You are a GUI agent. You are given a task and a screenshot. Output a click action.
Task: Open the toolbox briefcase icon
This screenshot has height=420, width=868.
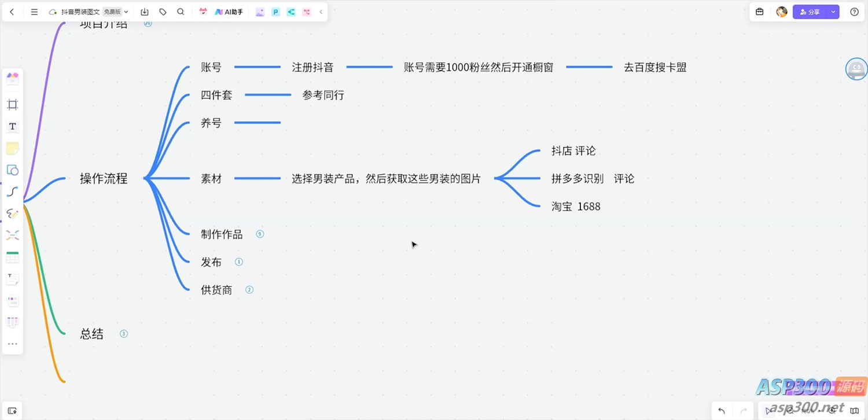pos(760,12)
